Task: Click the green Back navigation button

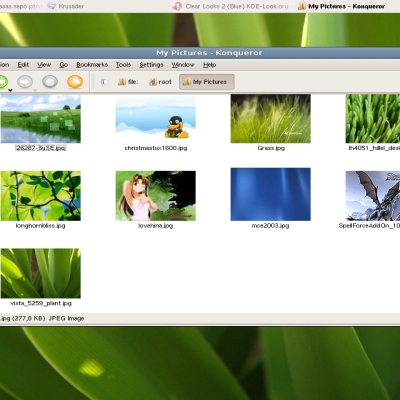Action: pyautogui.click(x=3, y=82)
